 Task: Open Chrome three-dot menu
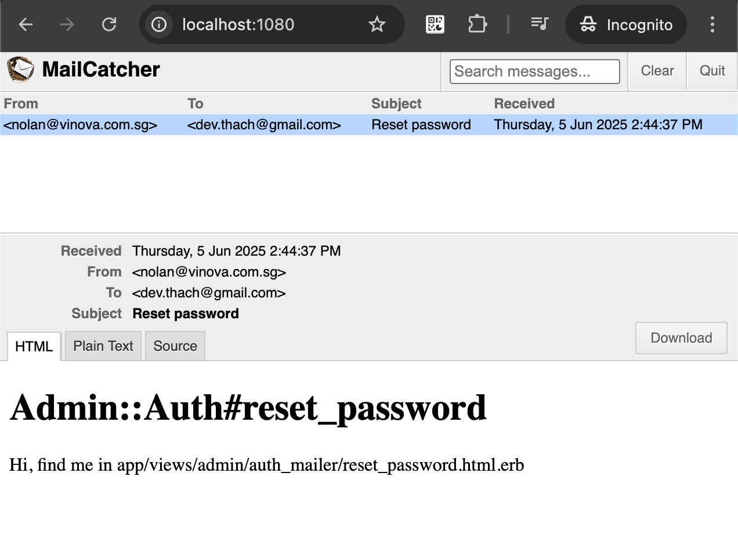click(712, 24)
